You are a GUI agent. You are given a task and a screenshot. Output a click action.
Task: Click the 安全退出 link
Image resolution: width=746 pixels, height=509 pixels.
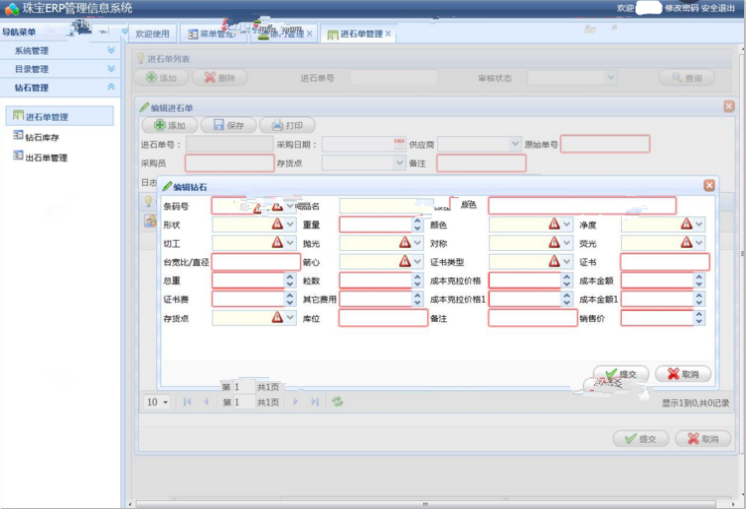[721, 7]
